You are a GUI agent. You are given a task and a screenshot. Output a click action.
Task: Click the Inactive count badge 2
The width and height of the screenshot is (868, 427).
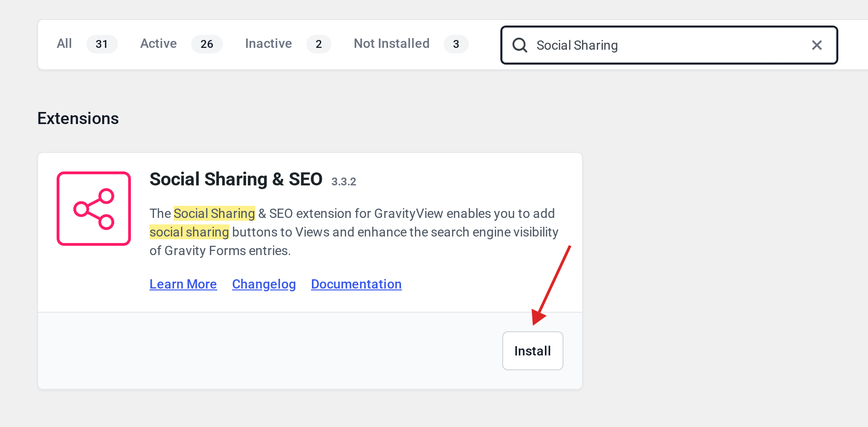(x=318, y=44)
